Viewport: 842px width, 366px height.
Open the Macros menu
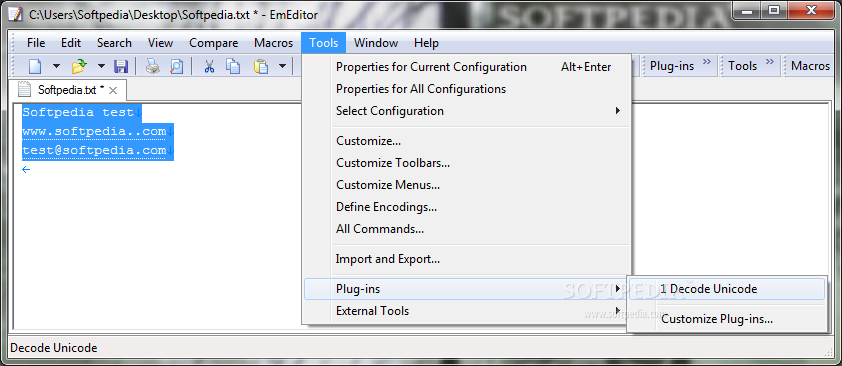point(273,43)
